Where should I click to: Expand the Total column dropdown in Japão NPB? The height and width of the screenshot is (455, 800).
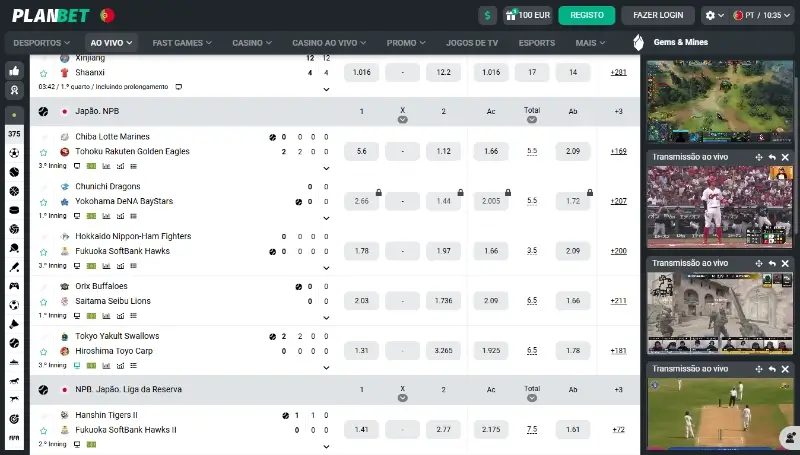coord(532,119)
